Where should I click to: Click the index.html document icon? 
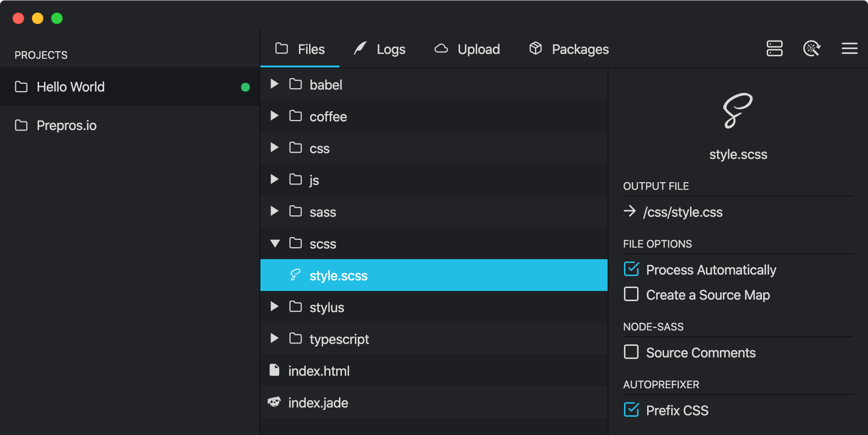[x=274, y=370]
